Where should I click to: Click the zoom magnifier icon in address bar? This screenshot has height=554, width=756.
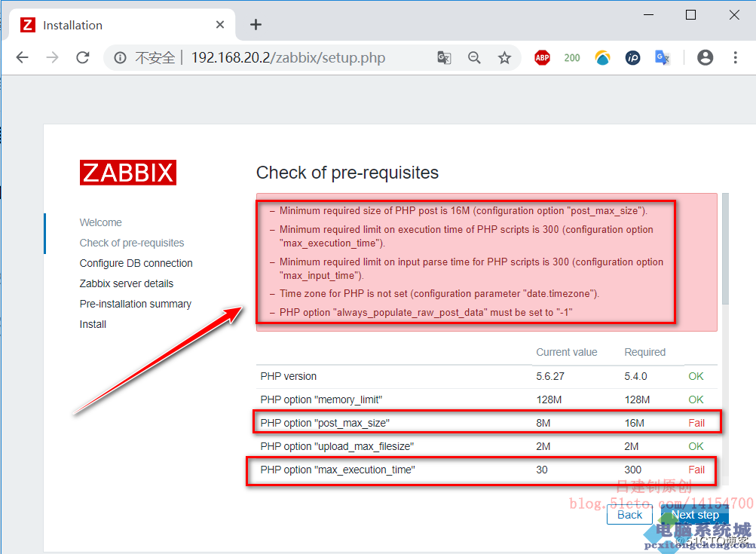coord(474,58)
